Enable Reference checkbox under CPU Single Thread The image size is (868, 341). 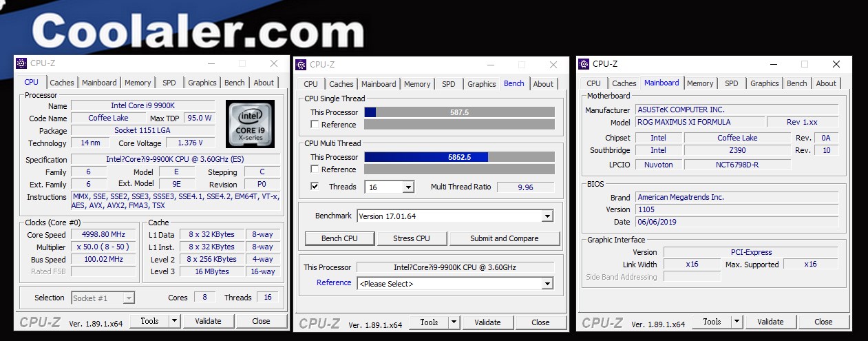315,125
